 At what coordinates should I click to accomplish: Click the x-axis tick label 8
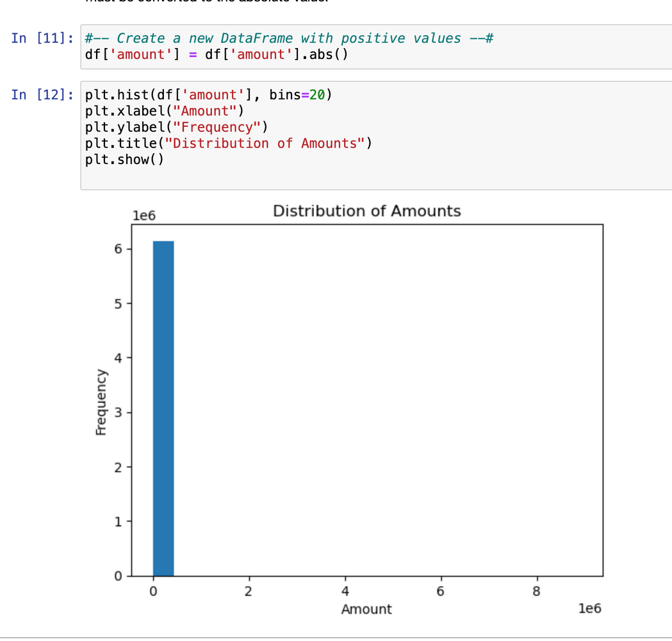[537, 592]
